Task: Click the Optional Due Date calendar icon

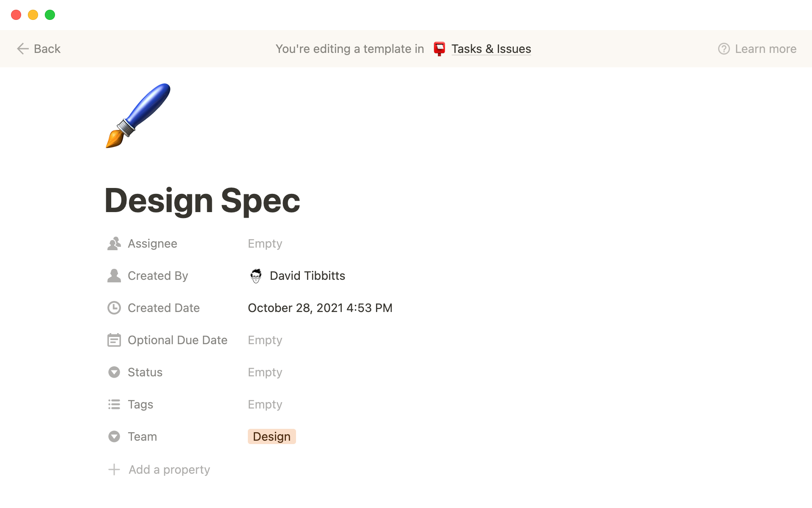Action: click(114, 340)
